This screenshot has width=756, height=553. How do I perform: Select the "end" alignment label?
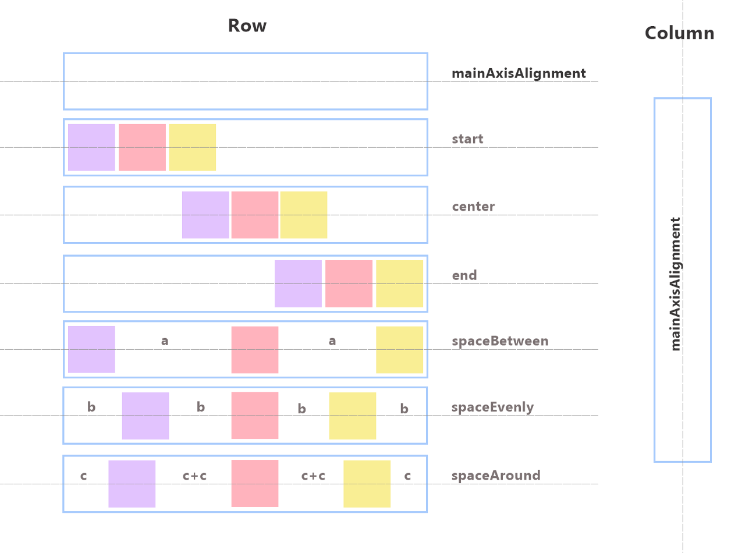coord(464,275)
